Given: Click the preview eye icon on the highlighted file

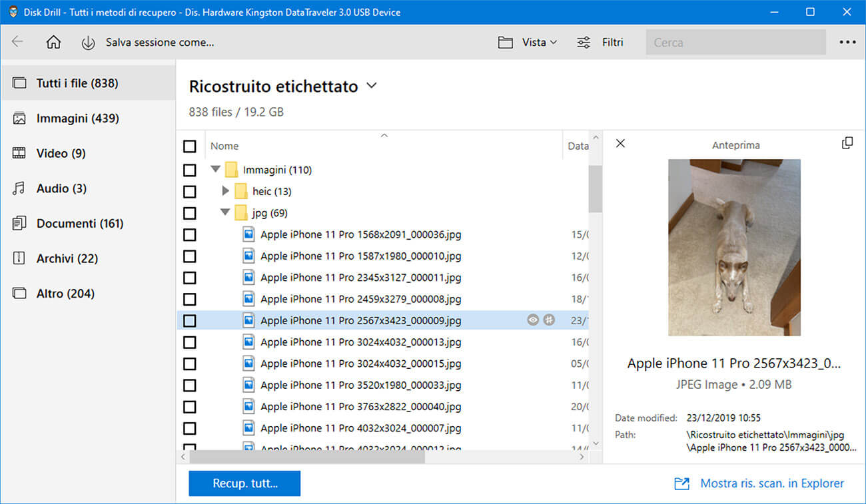Looking at the screenshot, I should 532,320.
